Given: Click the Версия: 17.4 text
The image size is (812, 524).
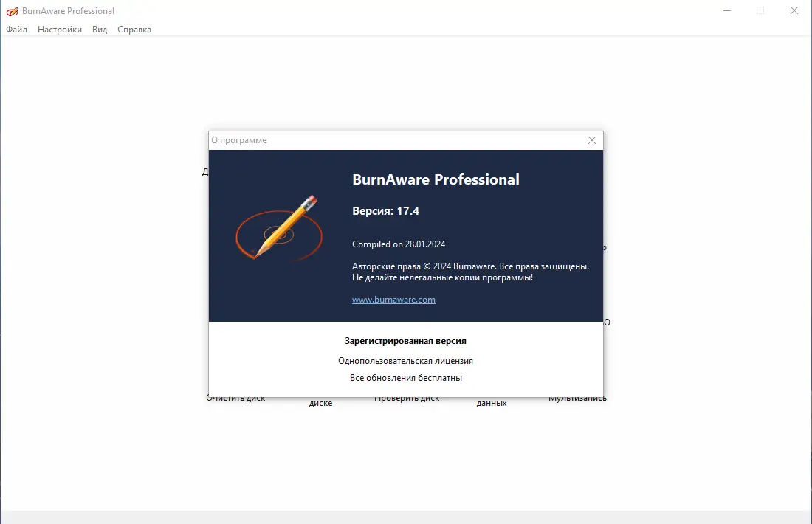Looking at the screenshot, I should 386,211.
